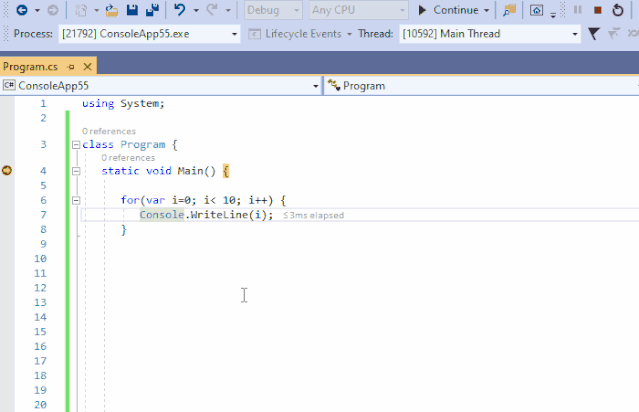Click the open file folder icon

[112, 10]
